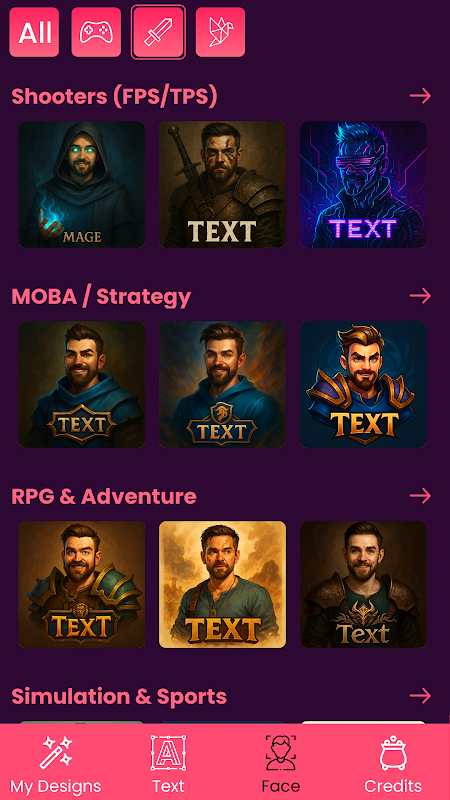Pick the cartoon armored hero template
450x800 pixels.
[x=363, y=385]
